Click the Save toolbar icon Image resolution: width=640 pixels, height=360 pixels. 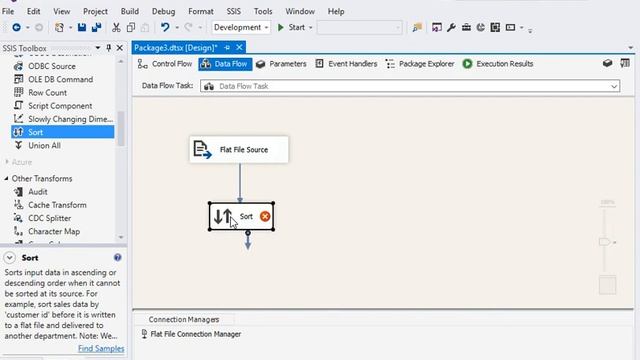pyautogui.click(x=82, y=27)
